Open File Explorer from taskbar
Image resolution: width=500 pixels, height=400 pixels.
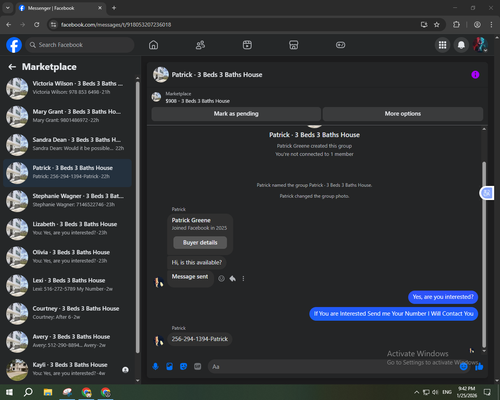tap(48, 392)
